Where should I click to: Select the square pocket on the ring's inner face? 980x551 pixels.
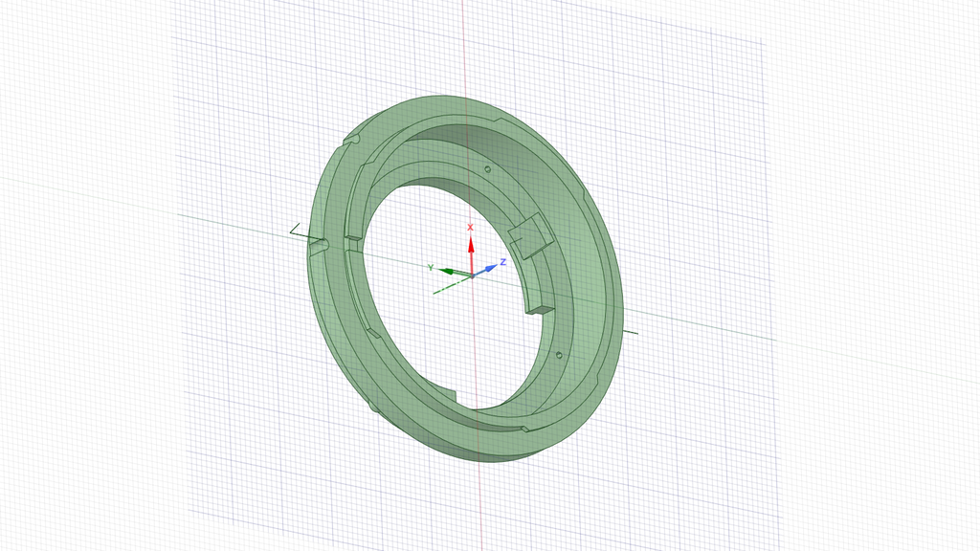pyautogui.click(x=530, y=235)
